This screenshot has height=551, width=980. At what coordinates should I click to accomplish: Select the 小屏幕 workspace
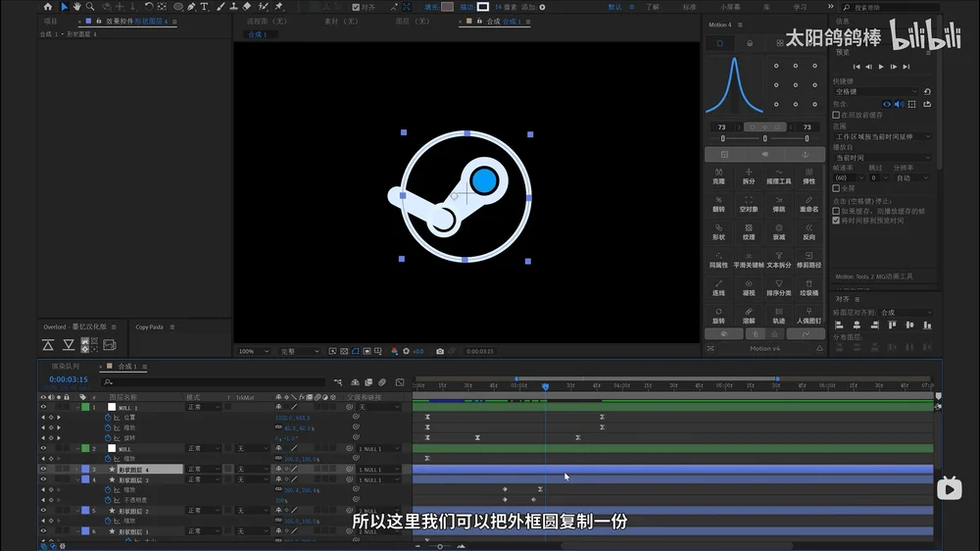coord(730,7)
